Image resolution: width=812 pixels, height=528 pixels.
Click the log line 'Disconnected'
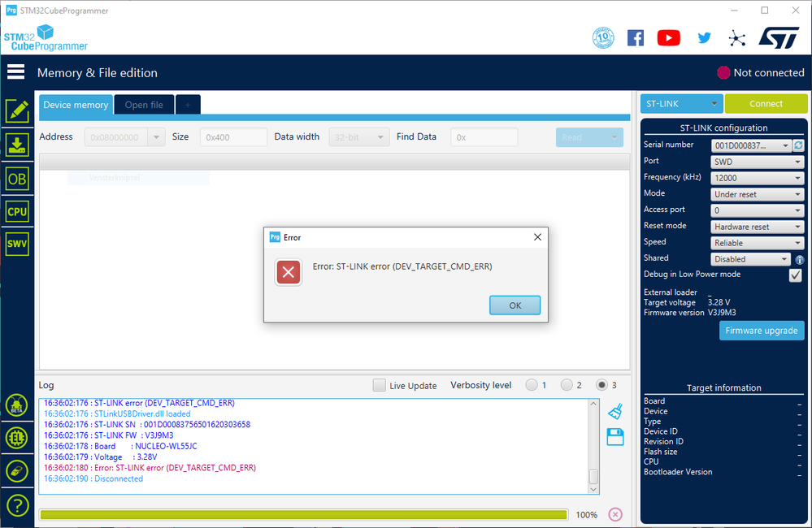click(x=93, y=478)
